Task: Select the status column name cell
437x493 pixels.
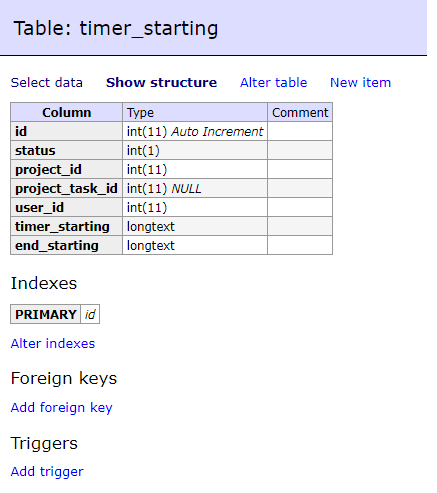Action: click(x=67, y=150)
